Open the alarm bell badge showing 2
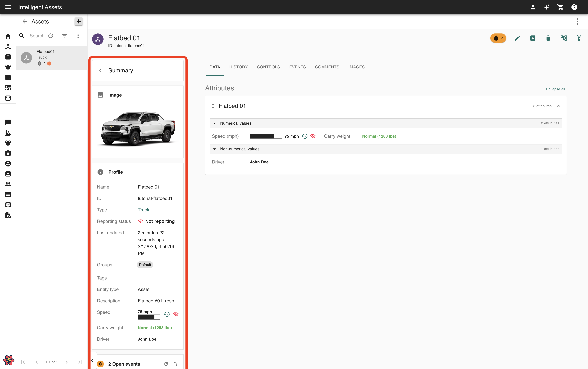Image resolution: width=588 pixels, height=369 pixels. 498,38
